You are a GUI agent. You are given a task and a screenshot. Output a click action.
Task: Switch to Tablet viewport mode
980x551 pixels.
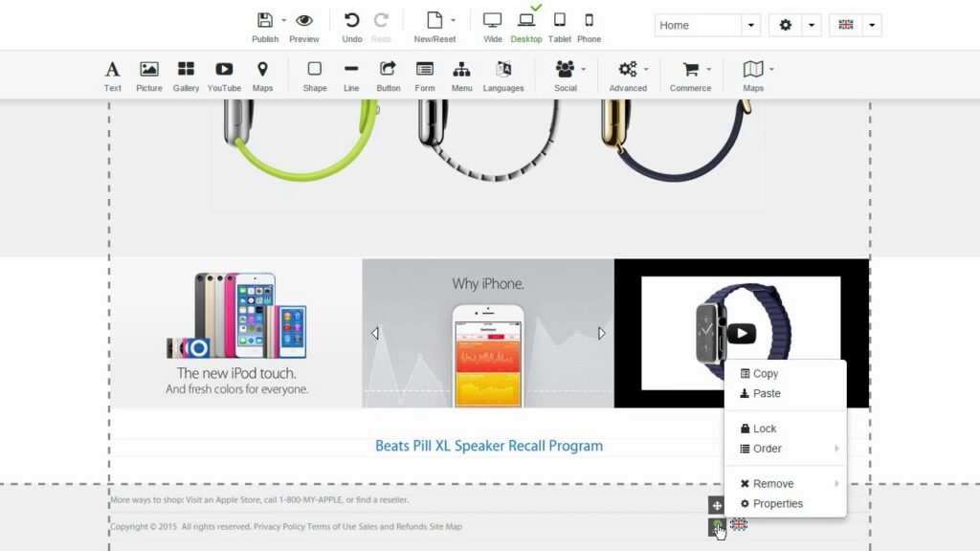[x=559, y=27]
